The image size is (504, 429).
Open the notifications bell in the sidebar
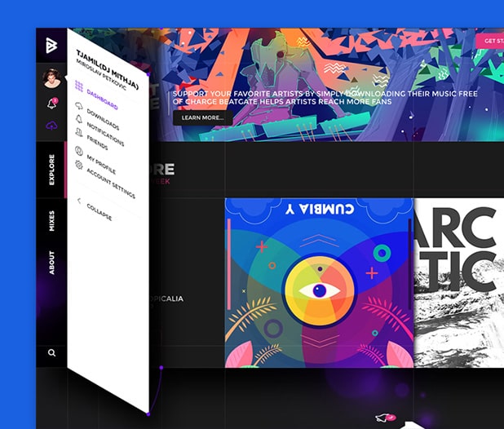tap(52, 103)
